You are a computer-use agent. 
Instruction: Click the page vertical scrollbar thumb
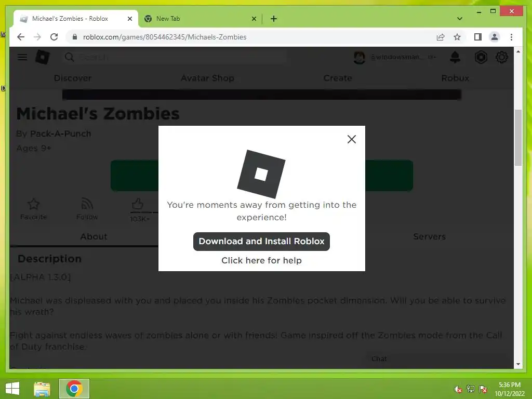coord(518,137)
